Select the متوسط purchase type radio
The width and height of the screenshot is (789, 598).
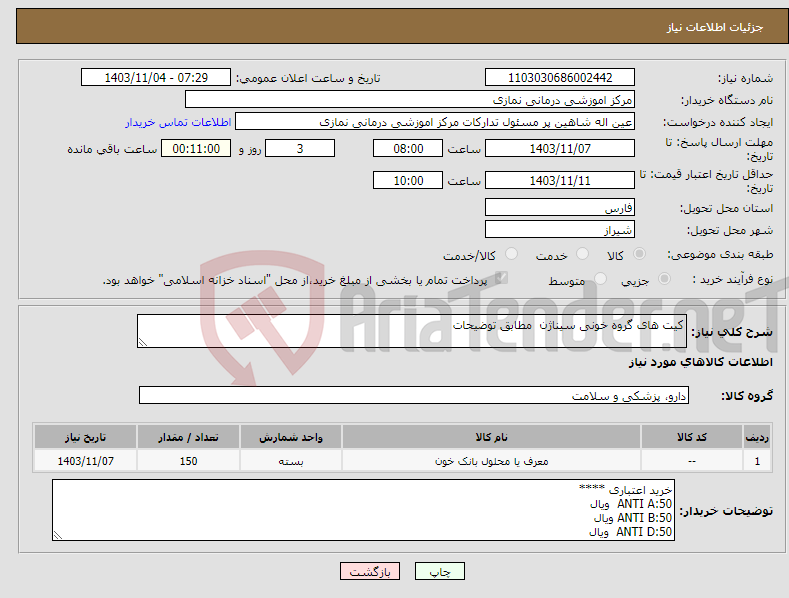[x=600, y=278]
